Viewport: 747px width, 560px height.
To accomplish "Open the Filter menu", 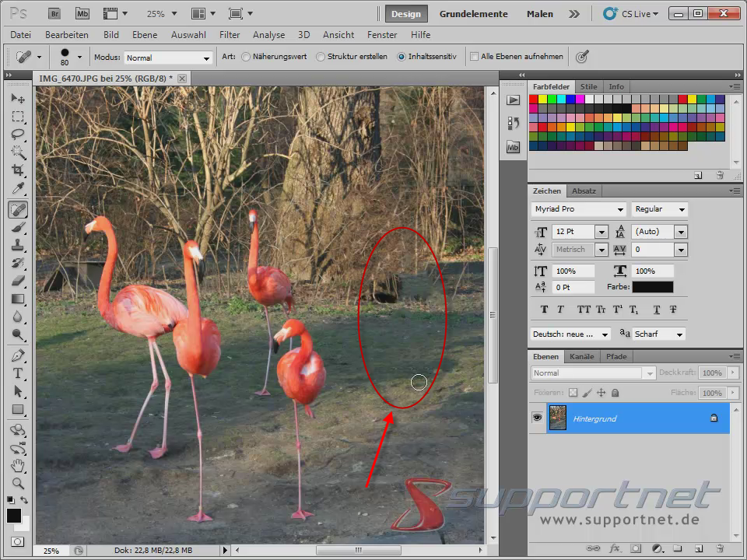I will (230, 35).
